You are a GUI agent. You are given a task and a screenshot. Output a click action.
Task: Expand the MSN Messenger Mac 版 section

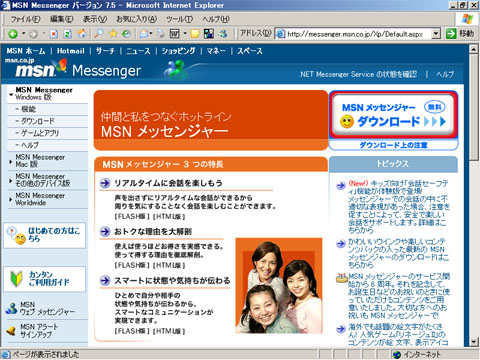[x=11, y=162]
